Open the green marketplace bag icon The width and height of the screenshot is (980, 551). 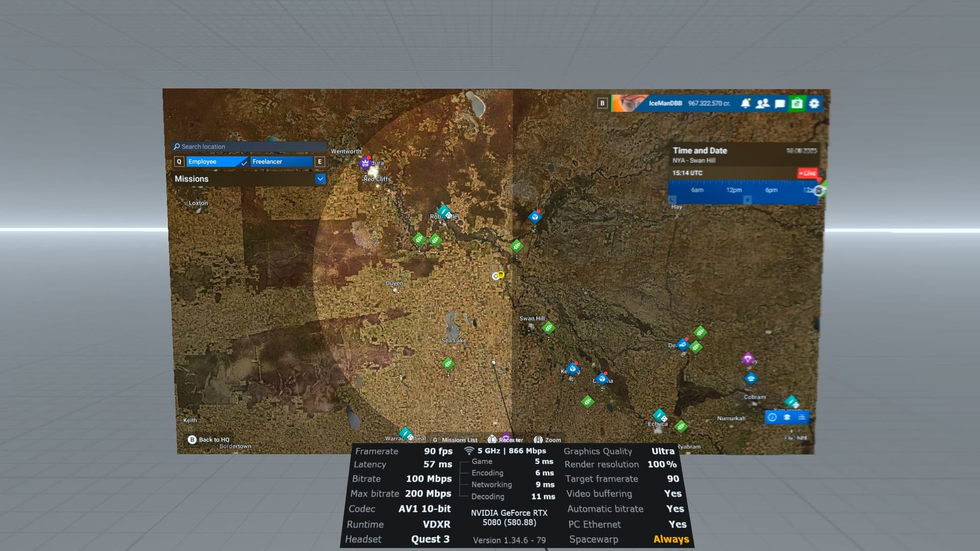797,104
